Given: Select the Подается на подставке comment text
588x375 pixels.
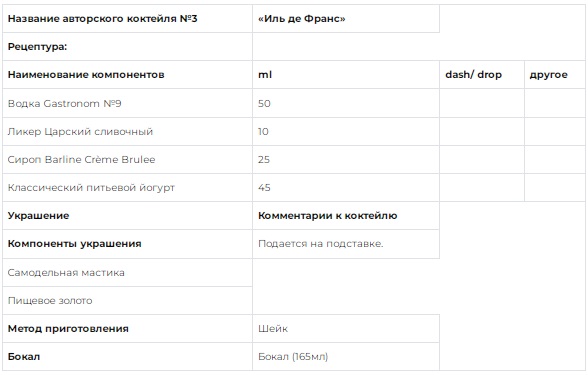Looking at the screenshot, I should pos(321,244).
